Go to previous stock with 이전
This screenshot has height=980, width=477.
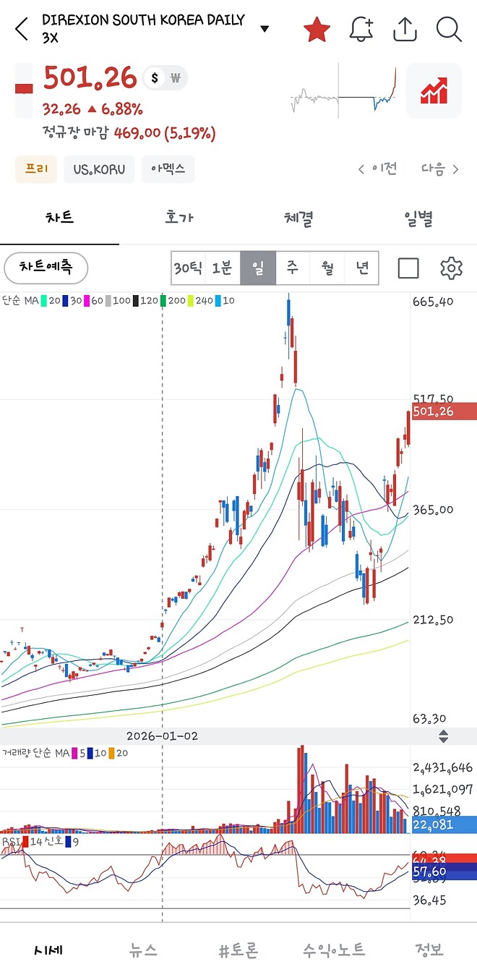tap(377, 169)
